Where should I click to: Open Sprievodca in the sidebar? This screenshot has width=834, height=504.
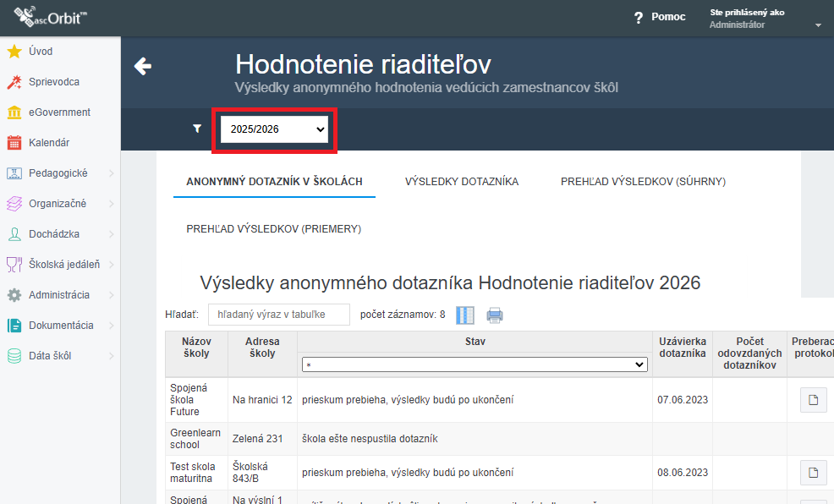[54, 82]
